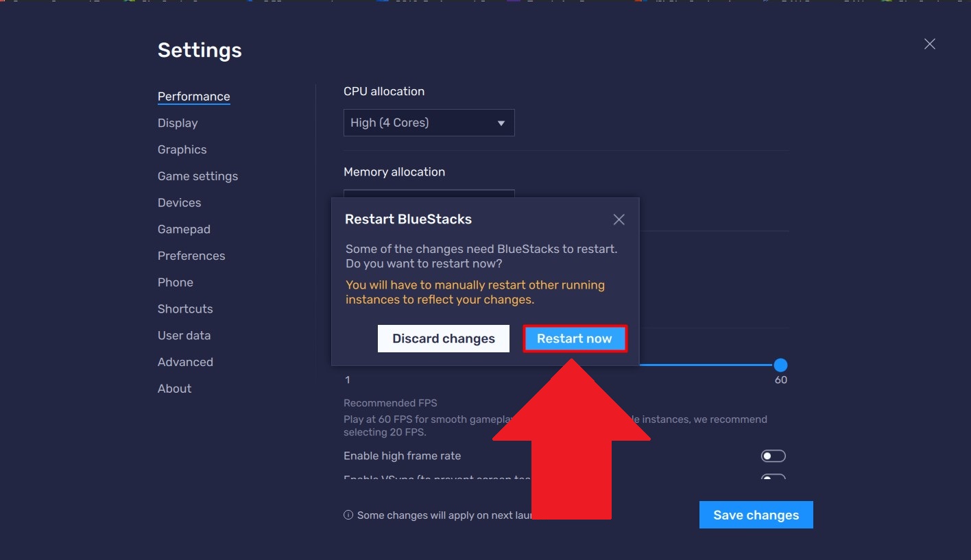
Task: View the About section
Action: click(174, 389)
